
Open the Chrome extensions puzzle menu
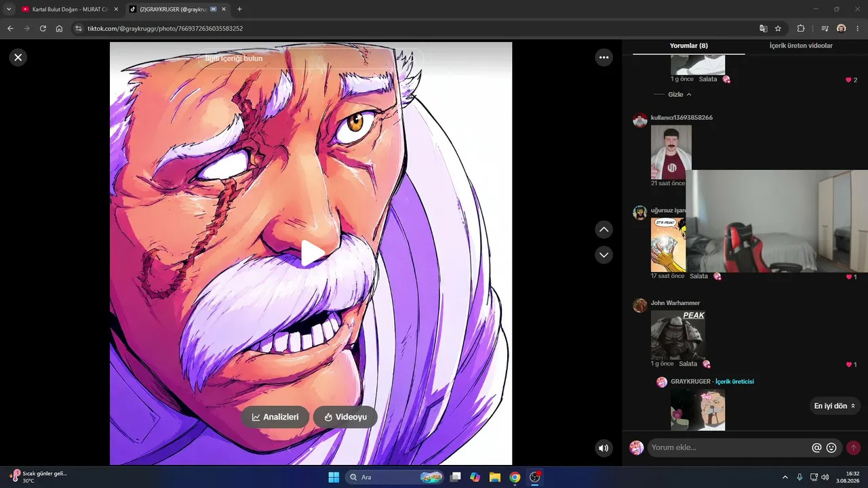pos(801,28)
